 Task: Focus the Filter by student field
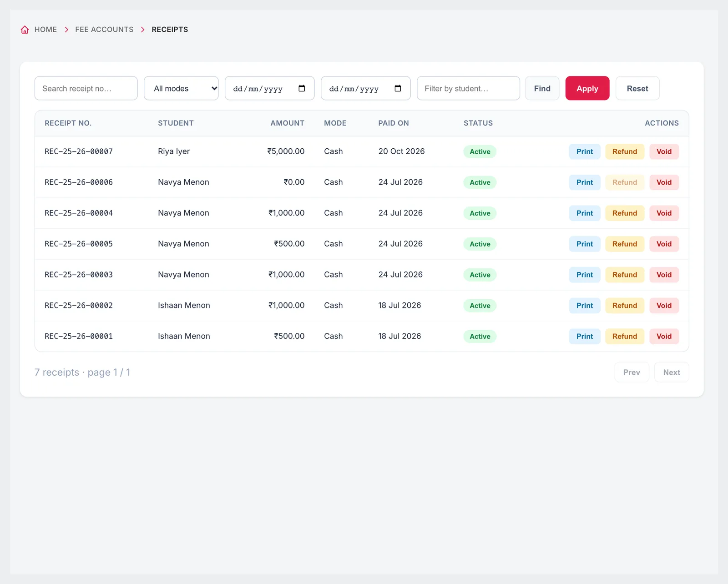click(x=468, y=88)
